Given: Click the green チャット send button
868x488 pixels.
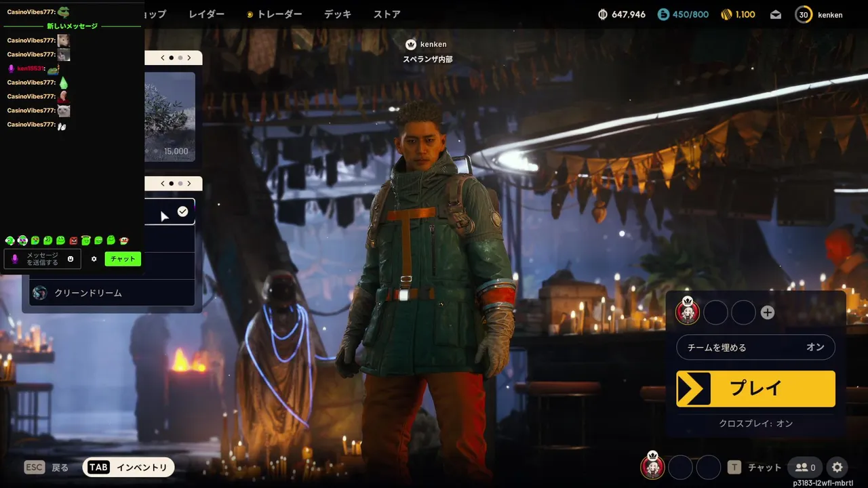Looking at the screenshot, I should [x=123, y=259].
